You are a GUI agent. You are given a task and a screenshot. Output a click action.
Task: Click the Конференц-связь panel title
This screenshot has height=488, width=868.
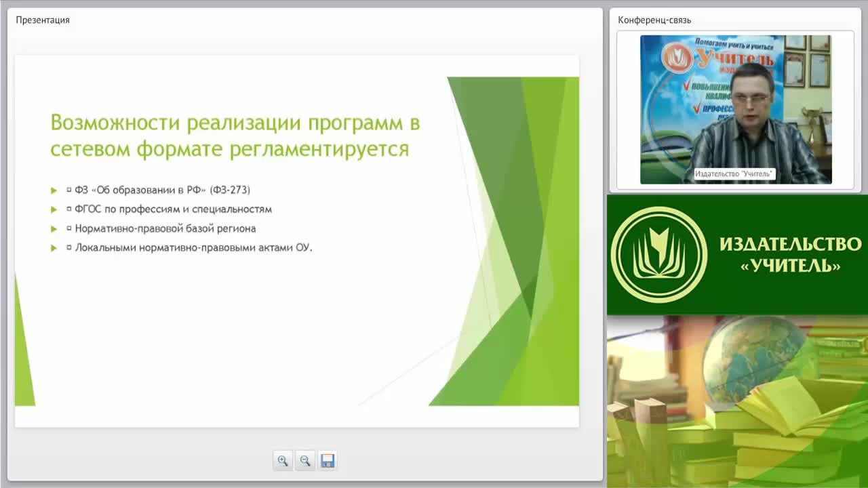pyautogui.click(x=654, y=20)
